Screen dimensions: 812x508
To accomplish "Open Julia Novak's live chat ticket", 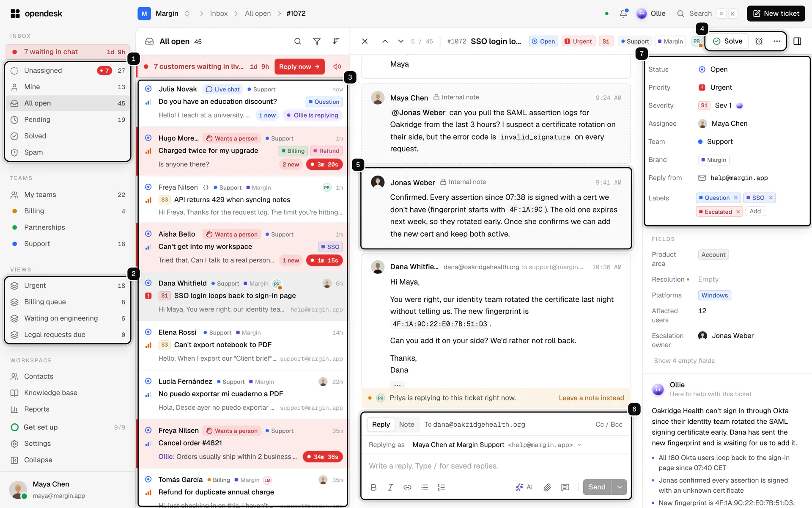I will (x=243, y=102).
